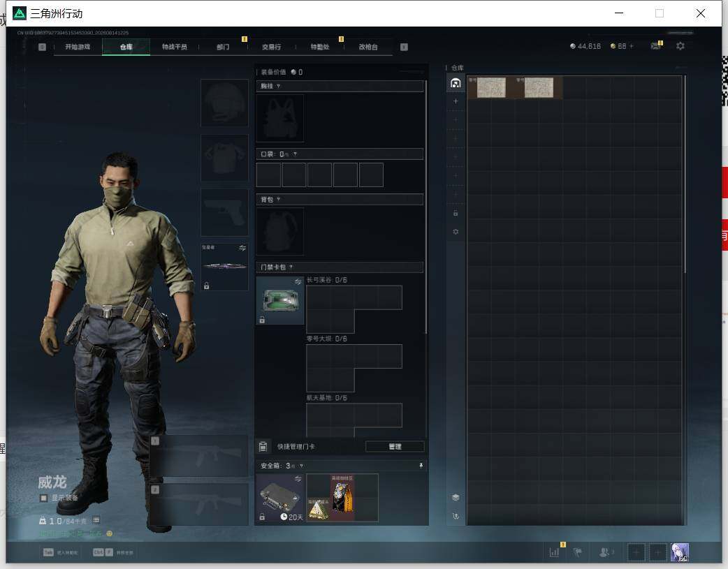Screen dimensions: 728x569
Task: Select the equipped melee knife slot
Action: [224, 267]
